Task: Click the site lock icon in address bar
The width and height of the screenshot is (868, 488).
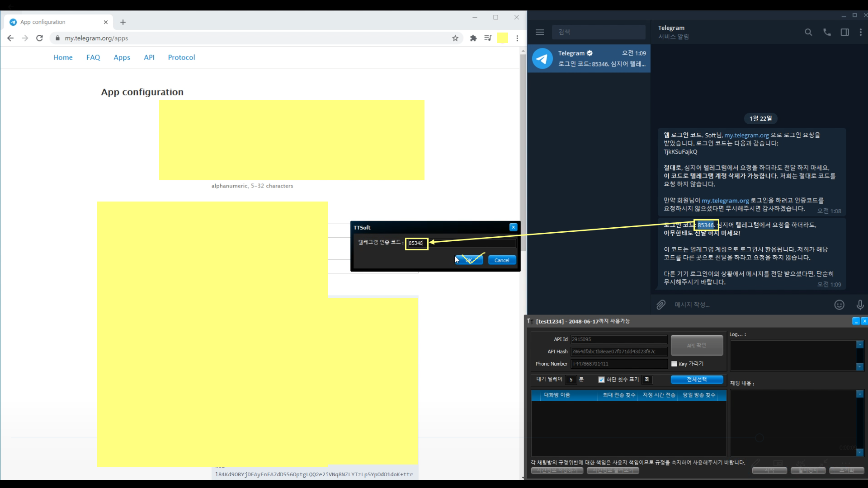Action: point(57,38)
